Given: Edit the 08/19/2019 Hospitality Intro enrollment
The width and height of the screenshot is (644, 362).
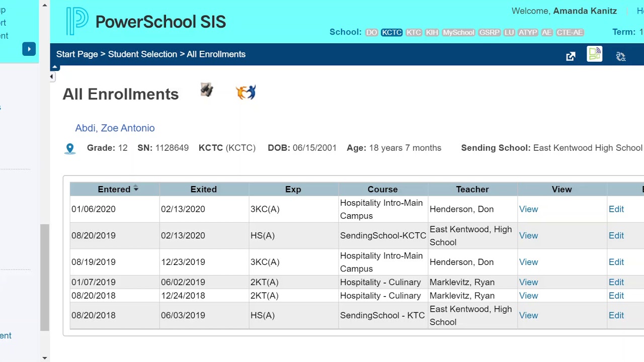Looking at the screenshot, I should pyautogui.click(x=616, y=262).
